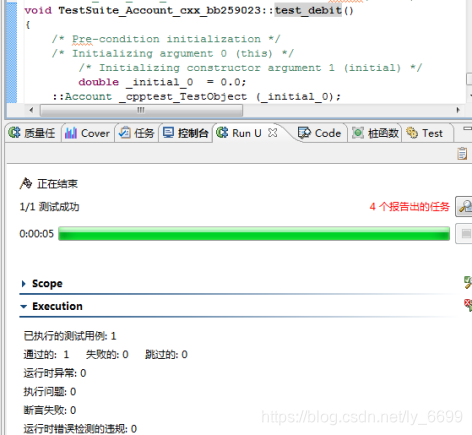This screenshot has height=435, width=472.
Task: Click the Run U tab gear icon
Action: [x=222, y=133]
